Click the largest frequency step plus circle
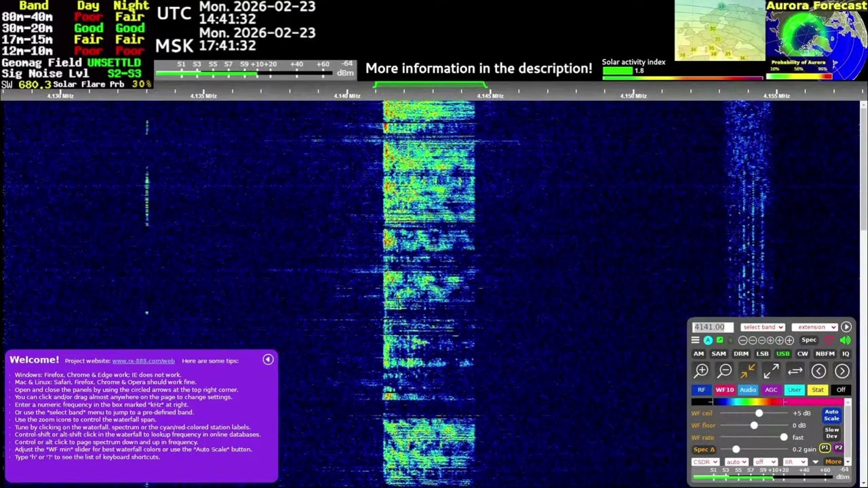This screenshot has width=868, height=488. [x=789, y=340]
